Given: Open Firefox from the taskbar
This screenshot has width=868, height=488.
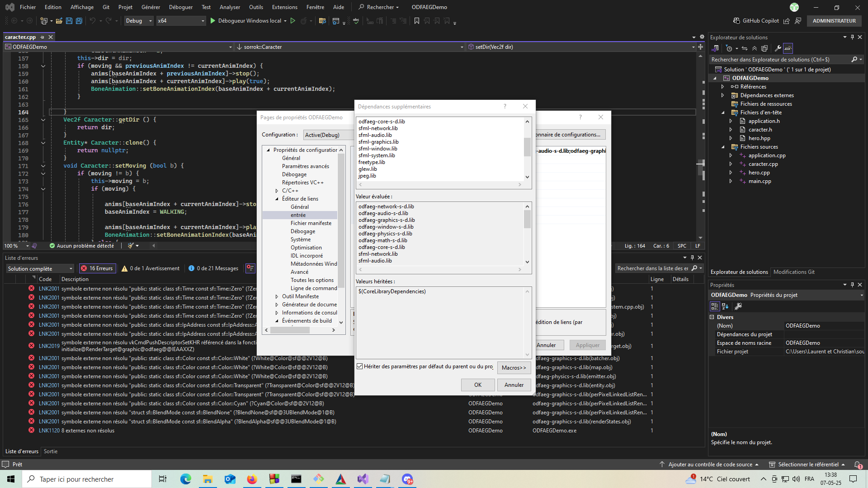Looking at the screenshot, I should tap(252, 479).
